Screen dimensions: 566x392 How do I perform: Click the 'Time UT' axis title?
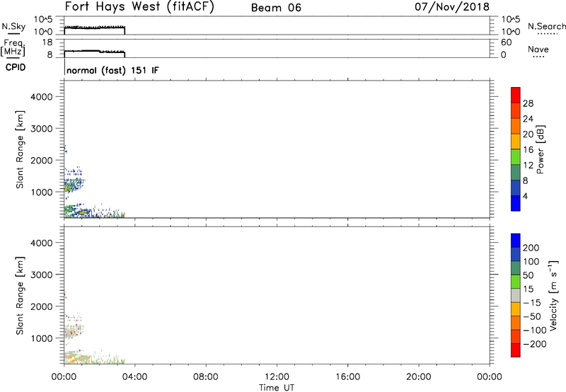[x=277, y=388]
